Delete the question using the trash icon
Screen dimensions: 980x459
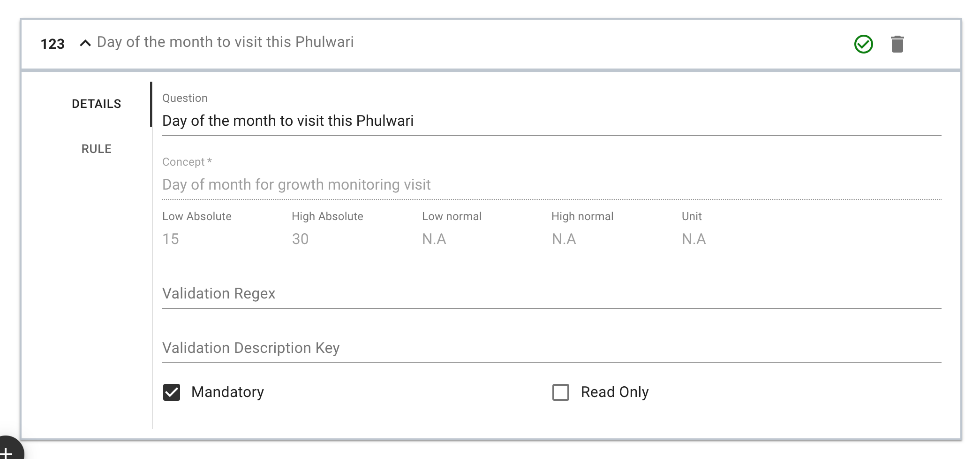point(897,44)
